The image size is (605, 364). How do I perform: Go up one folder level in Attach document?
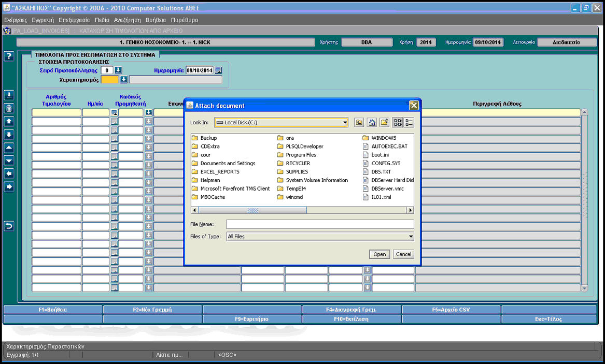[359, 123]
